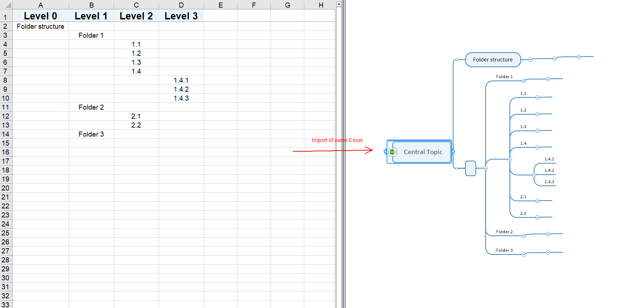Click the 'Folder 1' cell in column B
This screenshot has height=308, width=644.
click(x=91, y=35)
